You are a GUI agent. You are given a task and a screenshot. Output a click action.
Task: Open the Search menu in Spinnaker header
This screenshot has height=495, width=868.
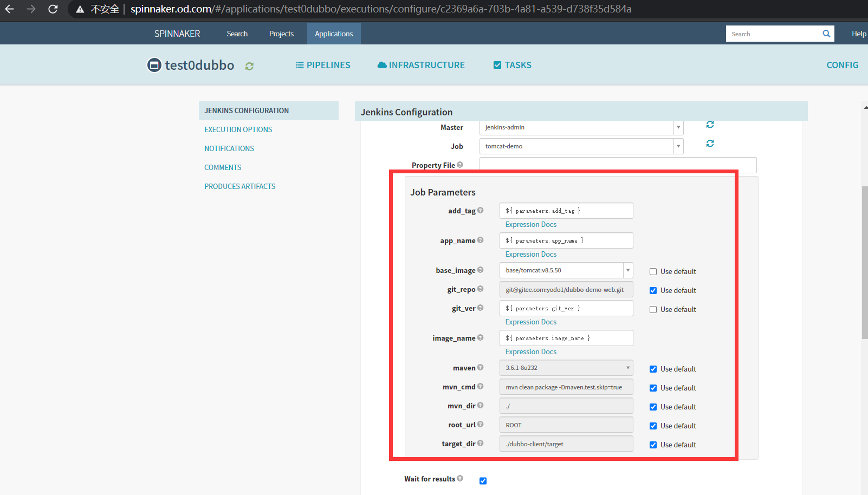[x=237, y=34]
